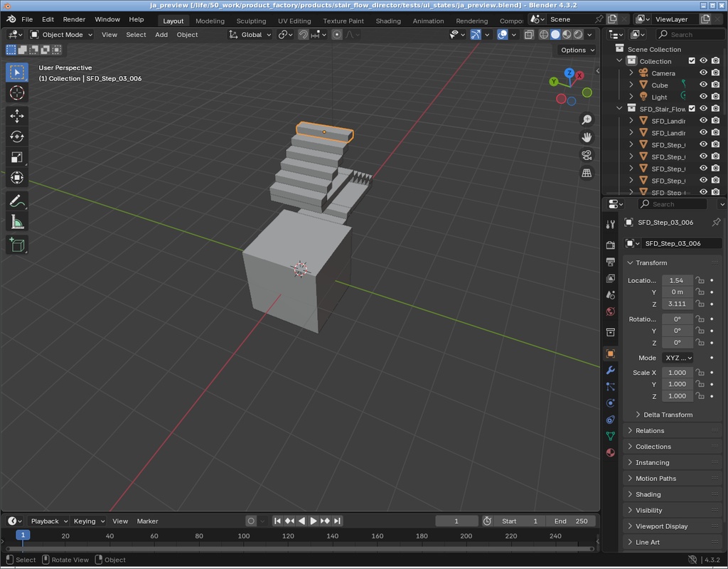
Task: Open the View Layer properties tab
Action: coord(611,279)
